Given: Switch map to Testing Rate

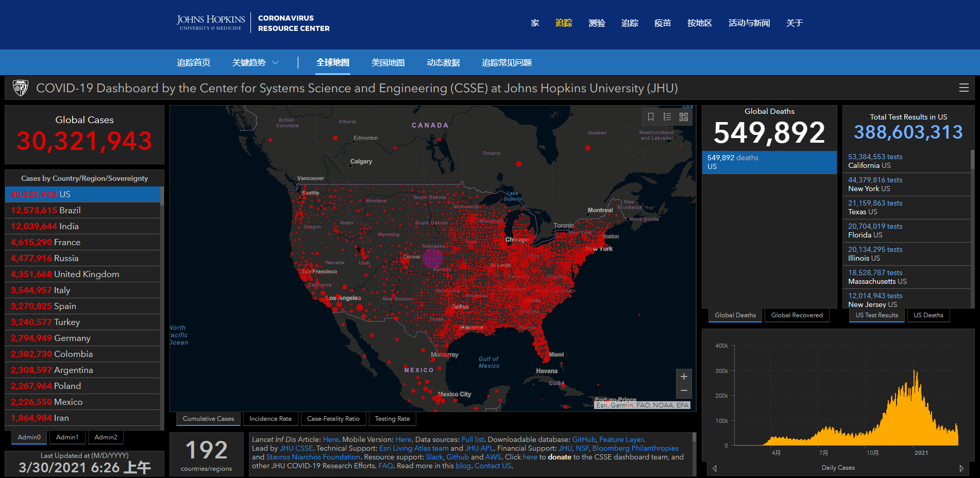Looking at the screenshot, I should tap(393, 419).
